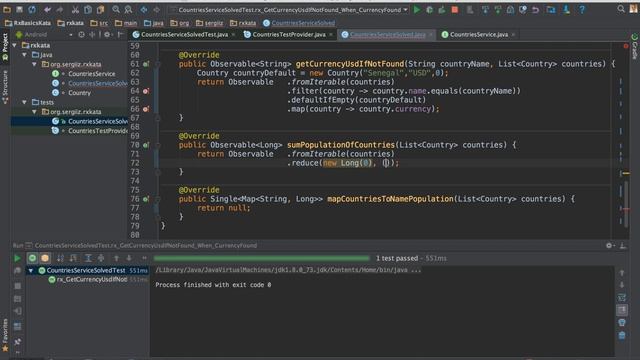
Task: Click the green test progress bar
Action: pos(261,258)
